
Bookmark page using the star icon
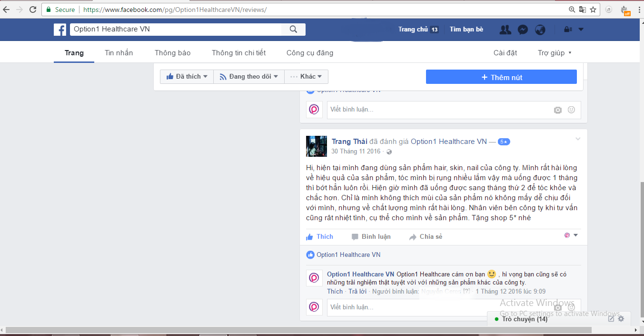point(593,10)
